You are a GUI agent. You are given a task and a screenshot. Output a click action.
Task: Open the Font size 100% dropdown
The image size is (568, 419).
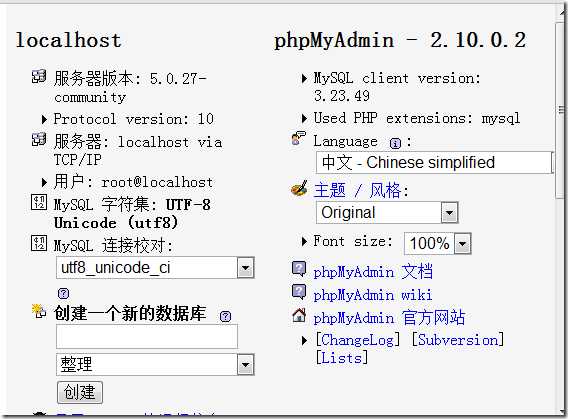point(438,243)
